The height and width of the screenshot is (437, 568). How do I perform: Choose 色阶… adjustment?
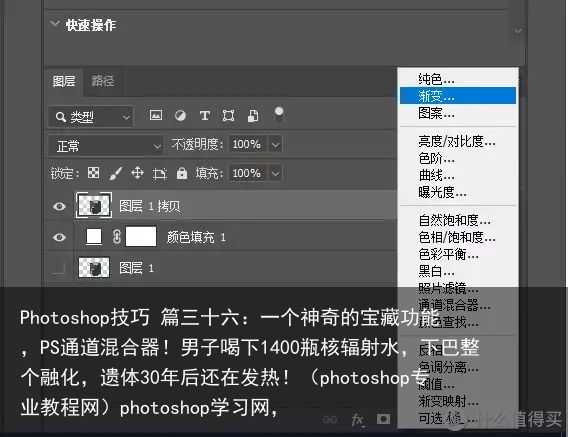pos(458,158)
